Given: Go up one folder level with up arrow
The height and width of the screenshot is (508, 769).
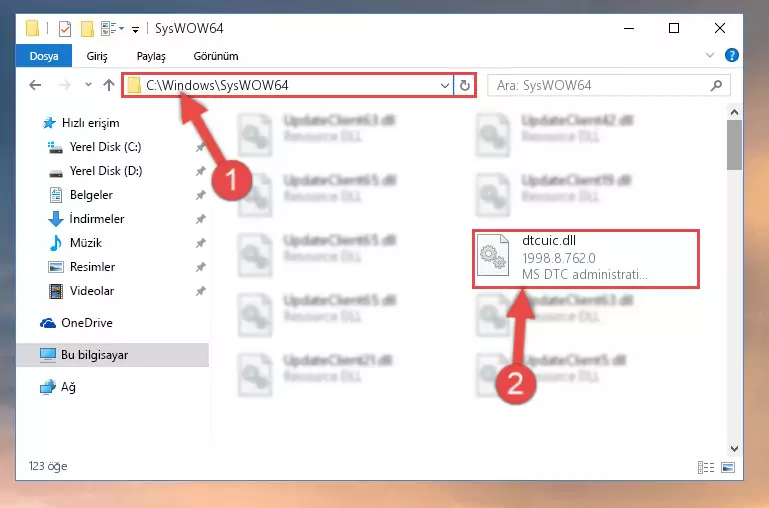Looking at the screenshot, I should pos(109,85).
